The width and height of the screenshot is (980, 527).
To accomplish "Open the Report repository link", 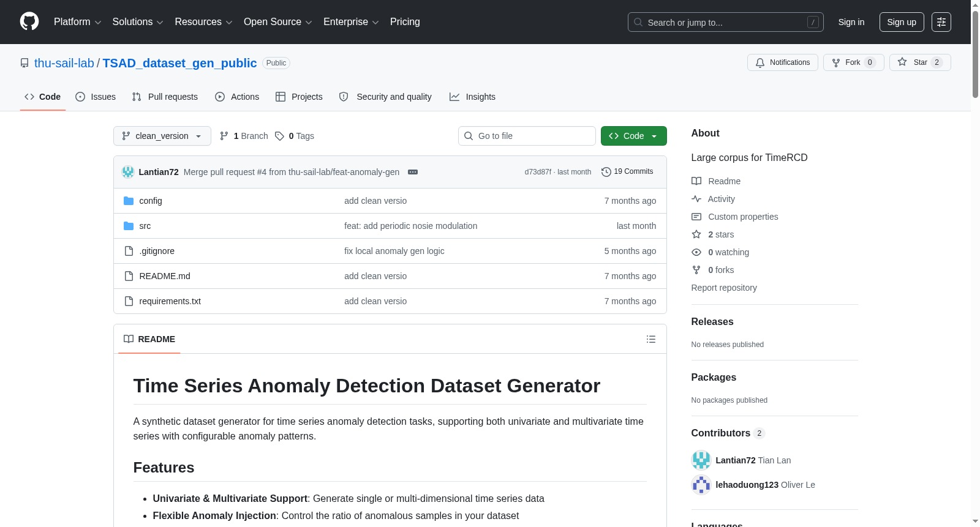I will (x=724, y=288).
